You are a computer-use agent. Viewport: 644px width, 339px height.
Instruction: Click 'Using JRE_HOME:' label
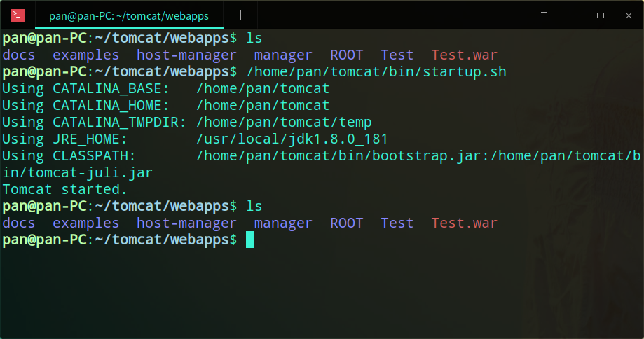tap(64, 139)
